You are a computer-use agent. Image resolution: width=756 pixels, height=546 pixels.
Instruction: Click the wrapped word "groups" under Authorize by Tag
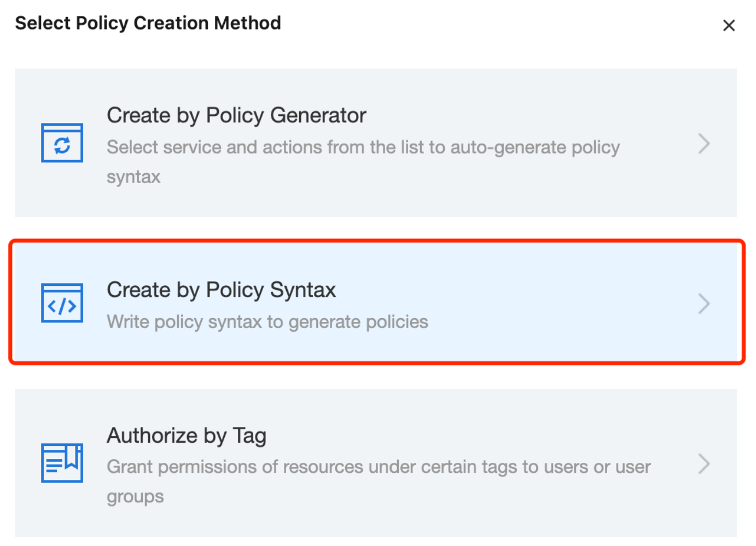[135, 497]
